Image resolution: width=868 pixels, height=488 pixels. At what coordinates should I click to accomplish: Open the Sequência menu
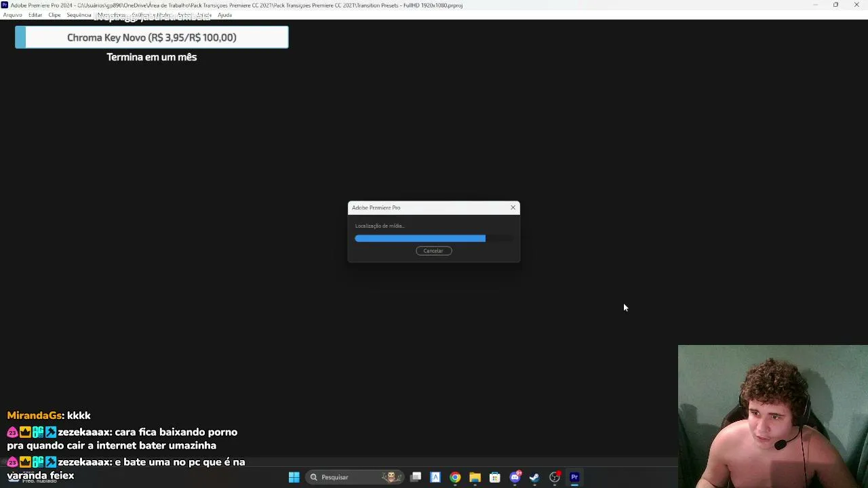(x=79, y=15)
